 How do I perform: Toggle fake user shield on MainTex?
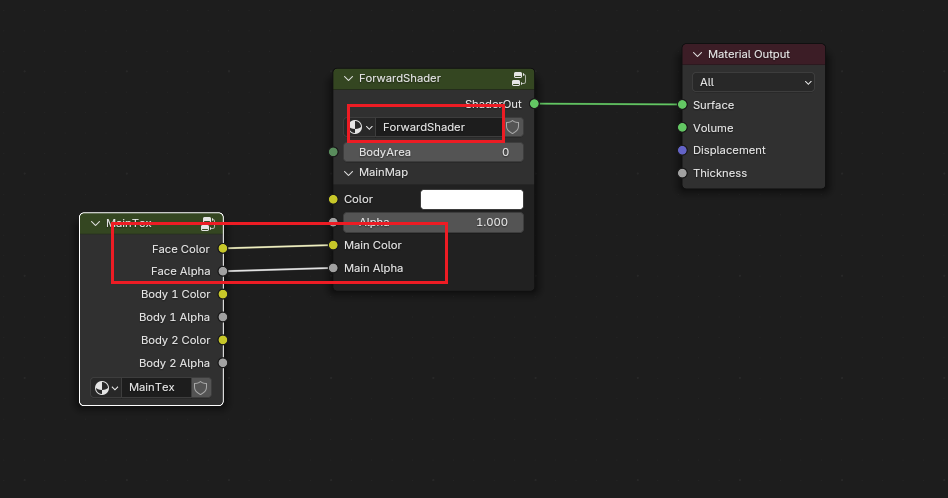pyautogui.click(x=201, y=387)
